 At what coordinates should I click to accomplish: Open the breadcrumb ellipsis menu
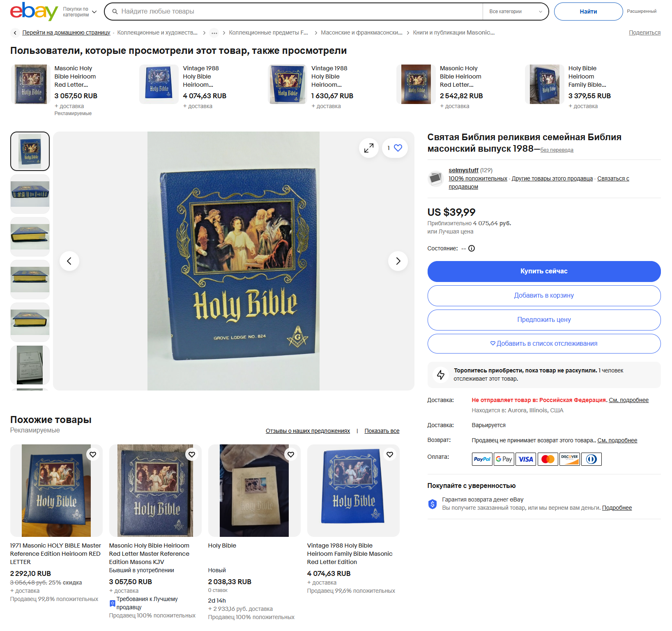tap(214, 33)
